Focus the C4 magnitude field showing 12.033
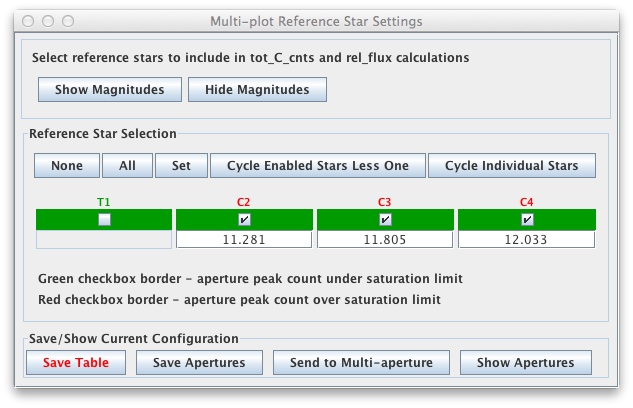 tap(527, 240)
